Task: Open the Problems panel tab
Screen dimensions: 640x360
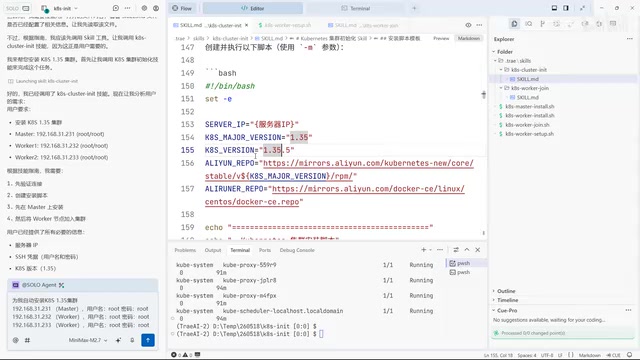Action: 185,250
